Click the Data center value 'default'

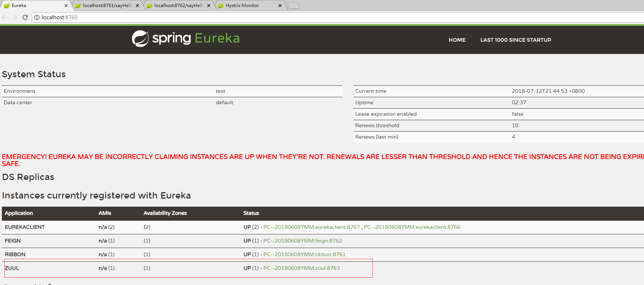(x=225, y=102)
